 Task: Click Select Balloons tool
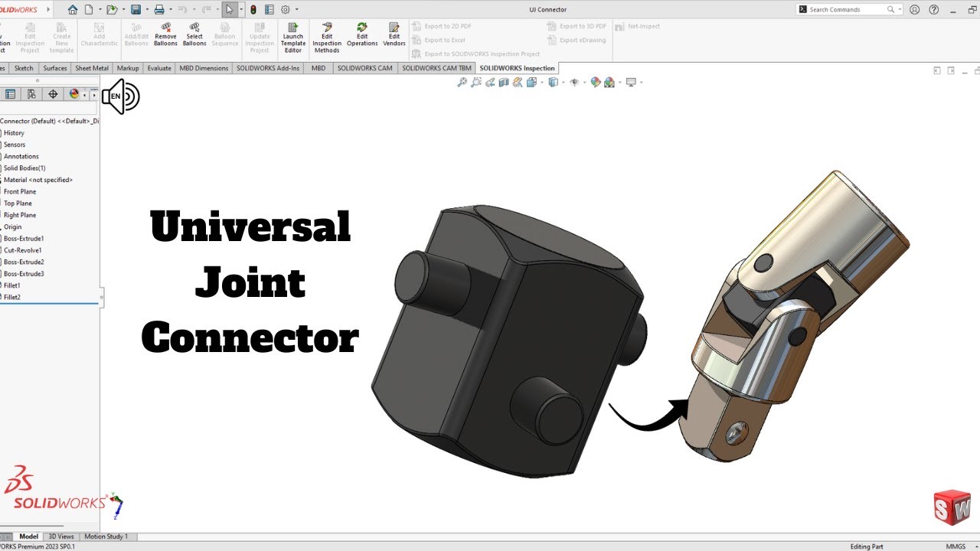[x=194, y=34]
